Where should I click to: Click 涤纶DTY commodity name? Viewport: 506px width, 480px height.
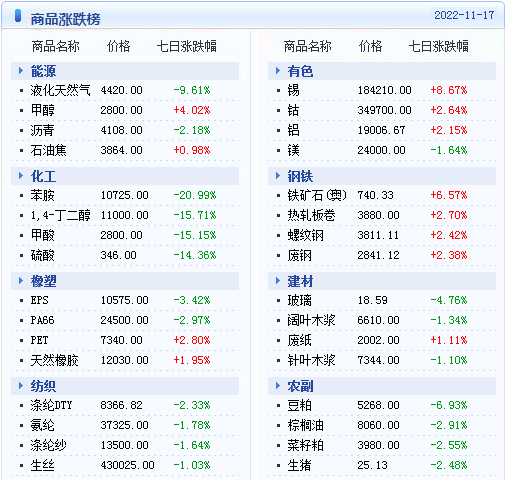51,405
